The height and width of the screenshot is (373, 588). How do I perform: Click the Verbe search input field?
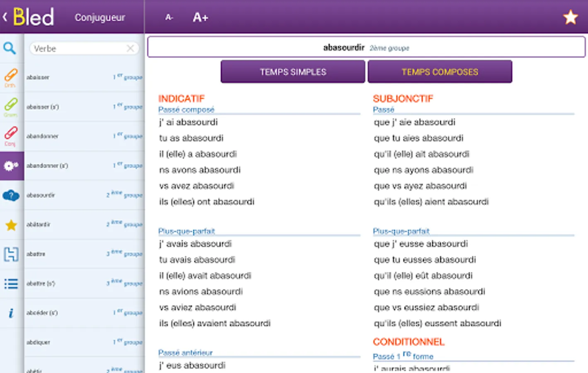coord(84,48)
